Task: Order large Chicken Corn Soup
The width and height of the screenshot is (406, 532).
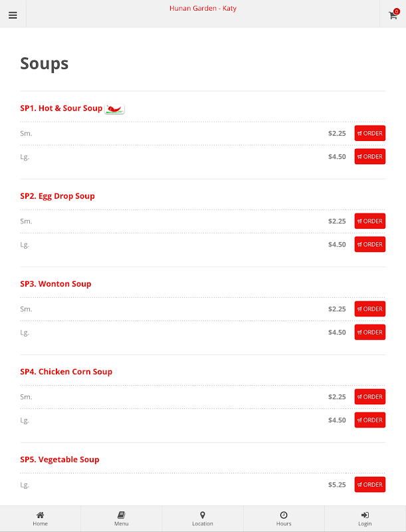Action: tap(369, 420)
